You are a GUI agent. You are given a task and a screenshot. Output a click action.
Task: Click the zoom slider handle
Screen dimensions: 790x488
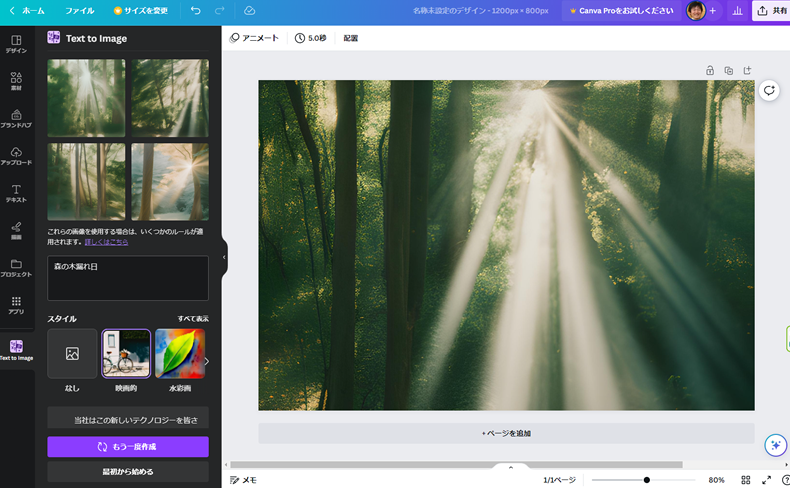tap(647, 480)
